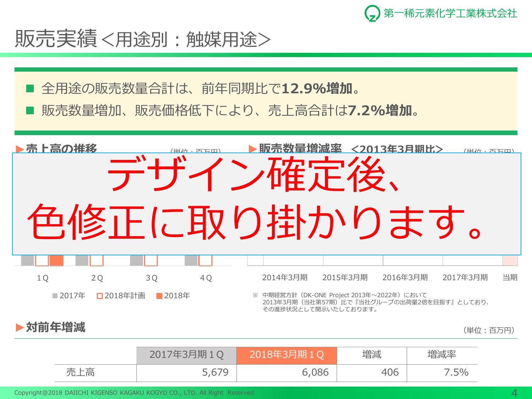Click the orange triangle beside 対前年増減
The image size is (532, 399).
click(20, 327)
